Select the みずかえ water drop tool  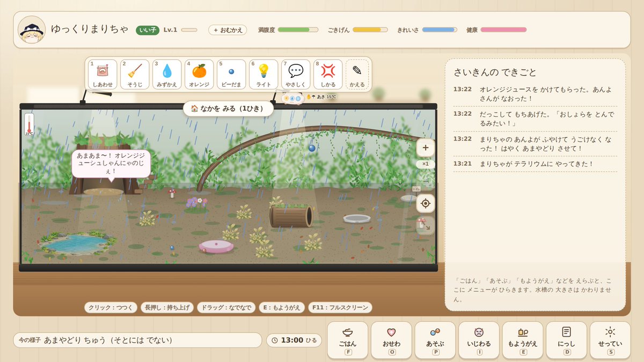click(167, 75)
